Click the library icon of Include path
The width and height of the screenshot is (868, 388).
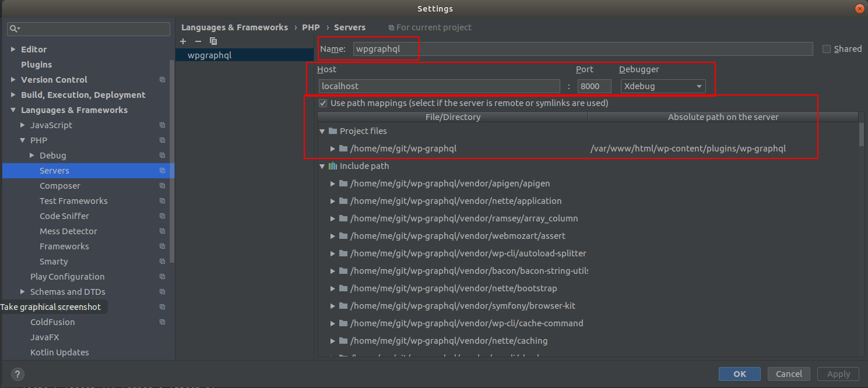(x=333, y=166)
